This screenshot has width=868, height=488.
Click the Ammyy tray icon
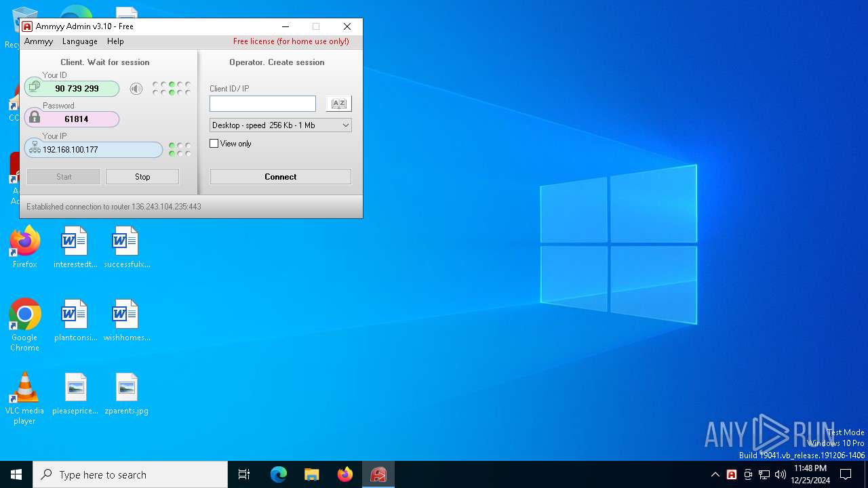pos(732,474)
